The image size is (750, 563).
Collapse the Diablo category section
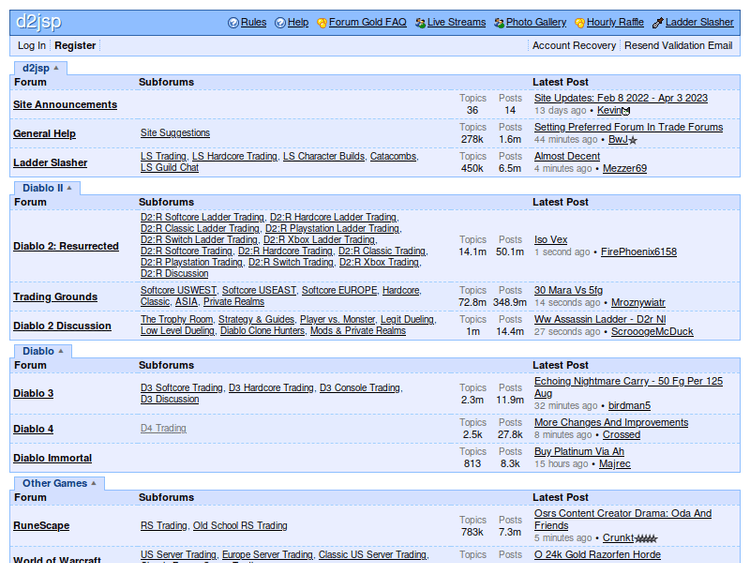60,351
